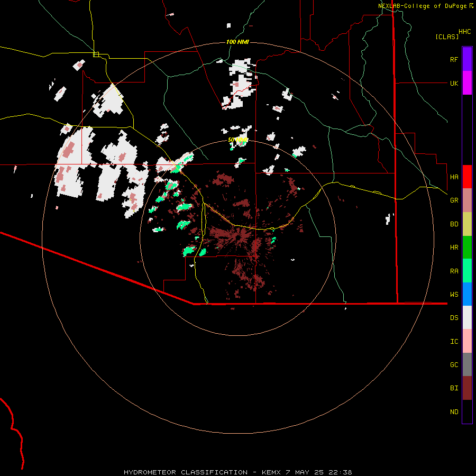Click the BI legend label
This screenshot has height=476, width=476.
tap(454, 388)
